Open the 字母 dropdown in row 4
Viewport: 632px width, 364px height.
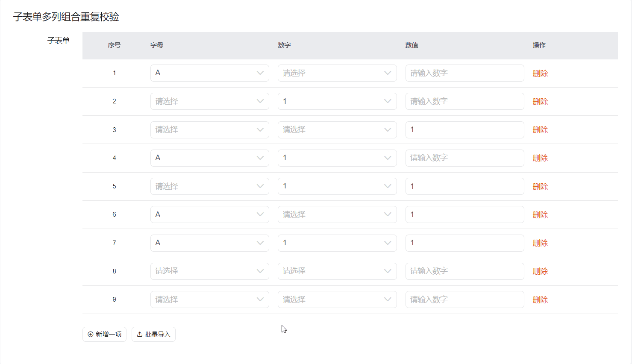click(210, 158)
